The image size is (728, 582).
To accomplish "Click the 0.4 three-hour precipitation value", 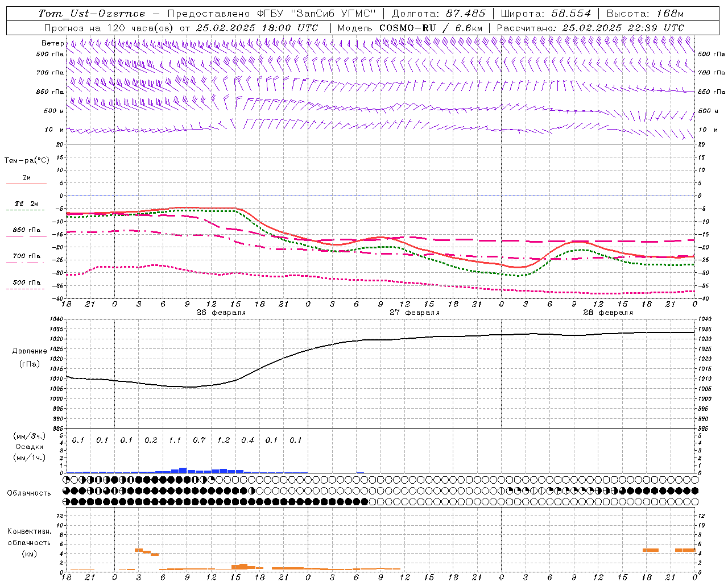I will (x=247, y=440).
